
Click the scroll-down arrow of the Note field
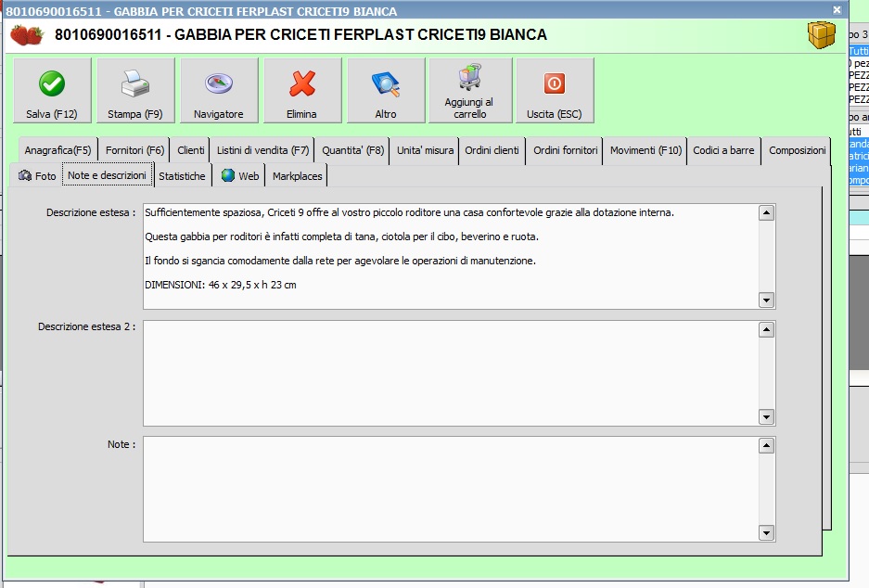(x=766, y=533)
